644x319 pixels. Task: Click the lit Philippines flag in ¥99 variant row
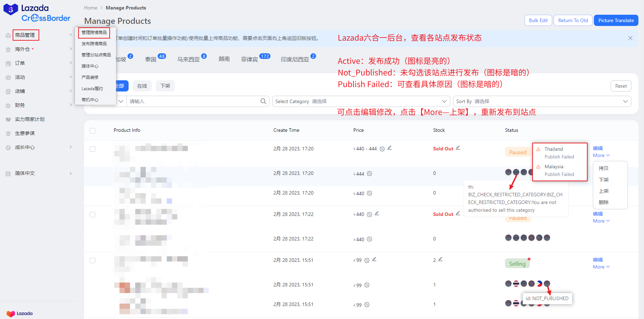click(539, 284)
